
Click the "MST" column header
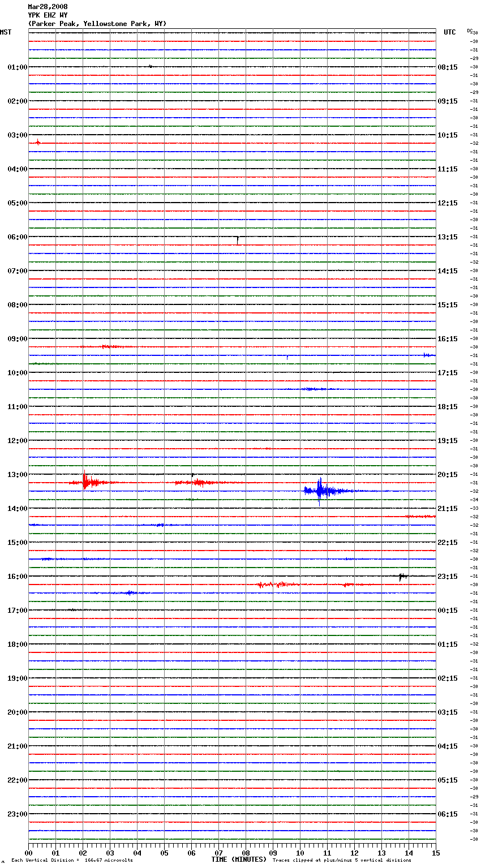[x=6, y=32]
